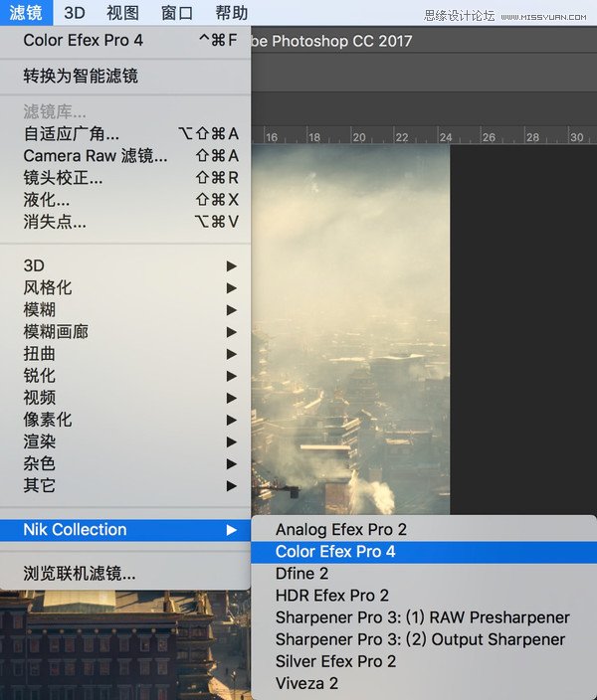Launch HDR Efex Pro 2
597x700 pixels.
[424, 596]
